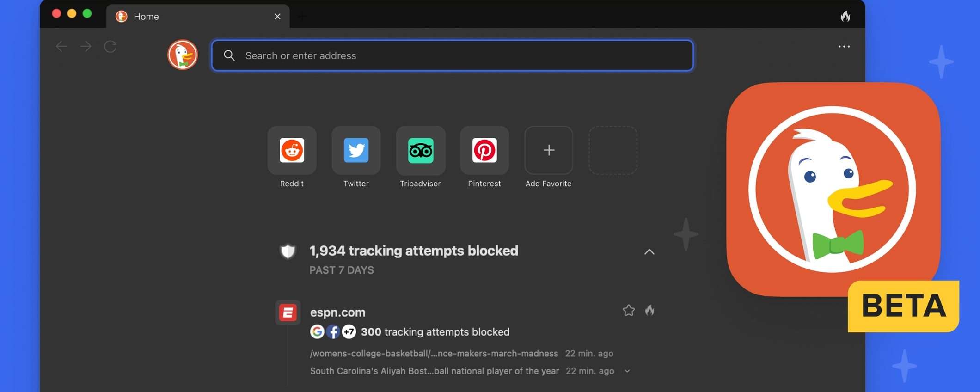Open the Tripadvisor favorite
This screenshot has width=980, height=392.
pos(420,150)
